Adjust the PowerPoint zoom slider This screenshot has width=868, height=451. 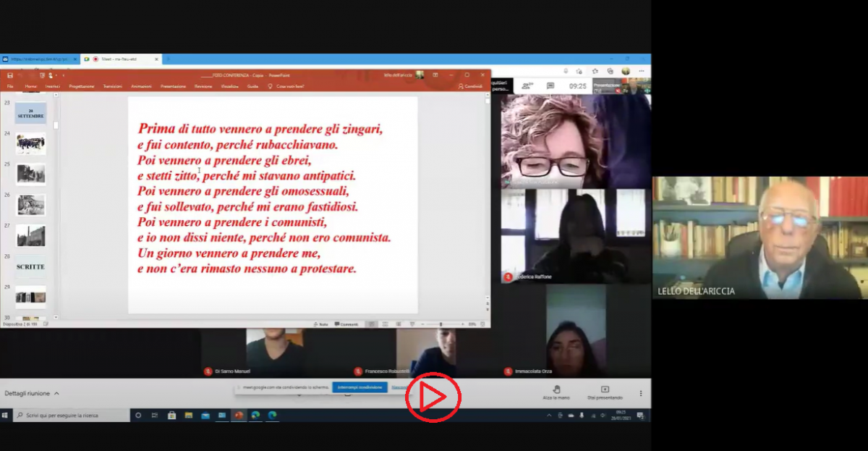pyautogui.click(x=441, y=324)
